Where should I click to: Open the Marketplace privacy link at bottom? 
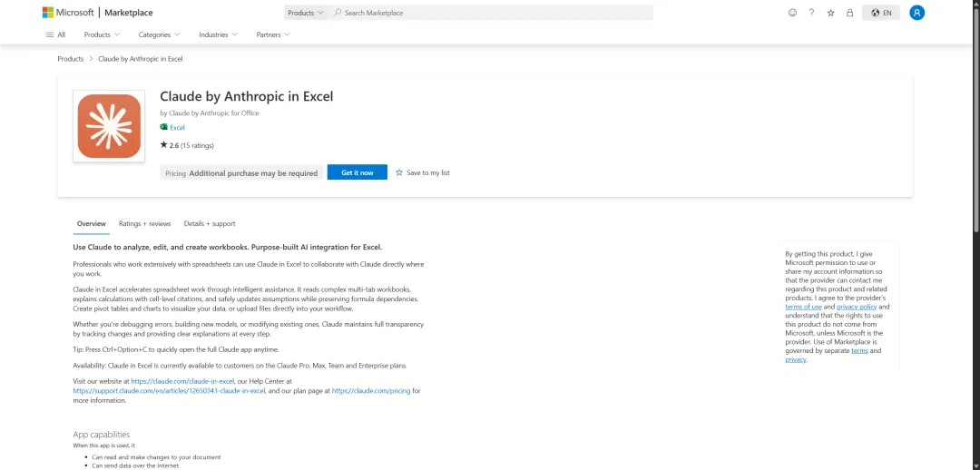click(x=795, y=359)
